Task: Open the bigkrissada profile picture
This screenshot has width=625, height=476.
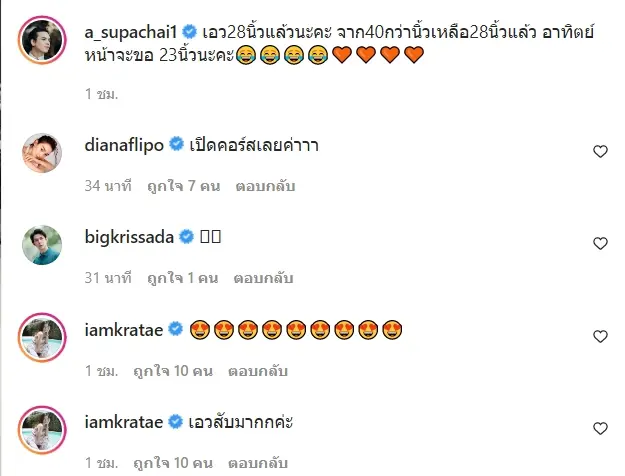Action: coord(42,245)
